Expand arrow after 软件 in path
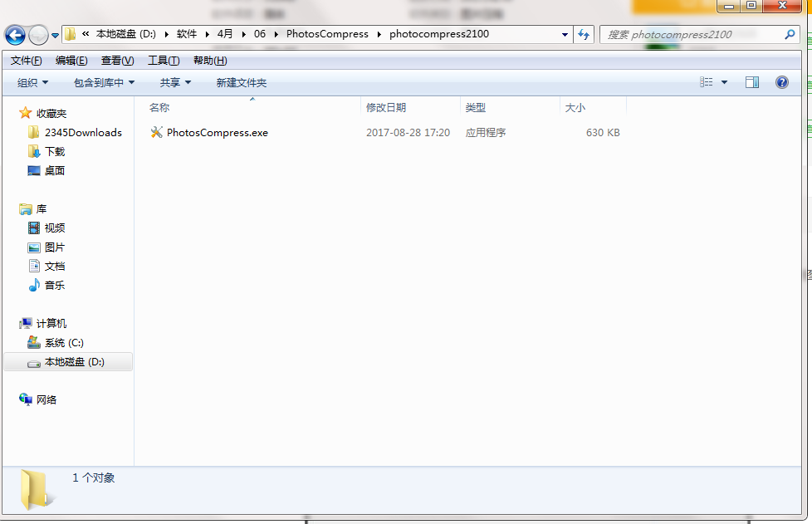This screenshot has height=524, width=812. [207, 34]
